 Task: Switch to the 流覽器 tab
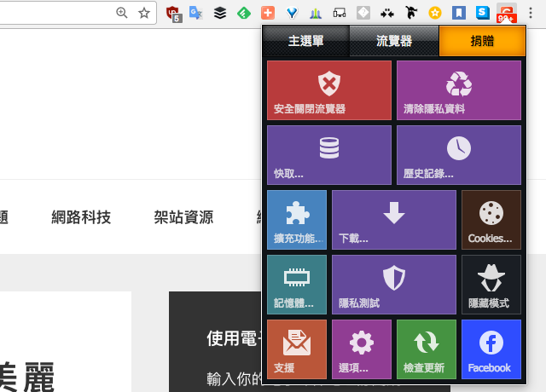click(393, 41)
